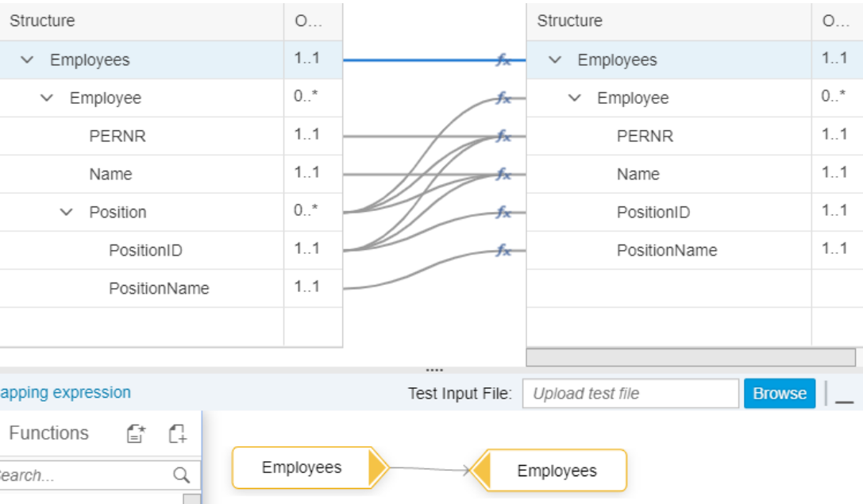Collapse the target Employees node
The width and height of the screenshot is (863, 504).
pos(553,60)
